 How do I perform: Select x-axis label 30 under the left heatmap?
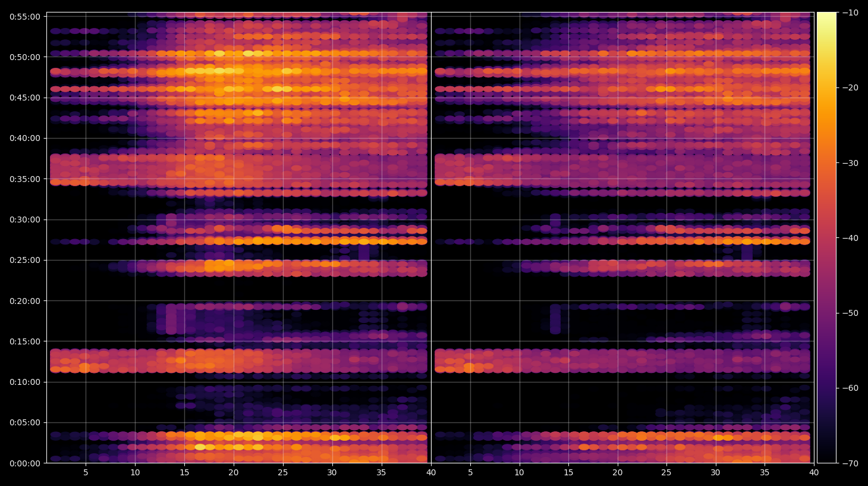point(332,473)
